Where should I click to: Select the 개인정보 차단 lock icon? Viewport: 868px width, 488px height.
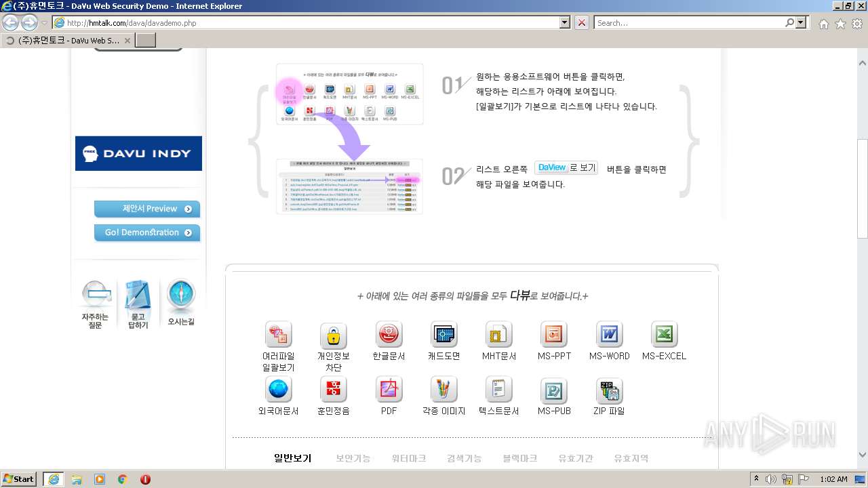coord(334,335)
